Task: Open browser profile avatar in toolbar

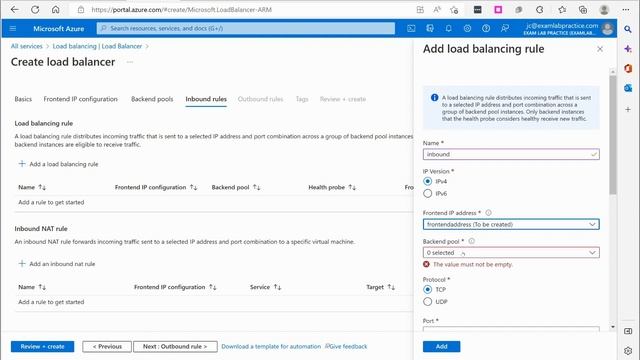Action: 604,9
